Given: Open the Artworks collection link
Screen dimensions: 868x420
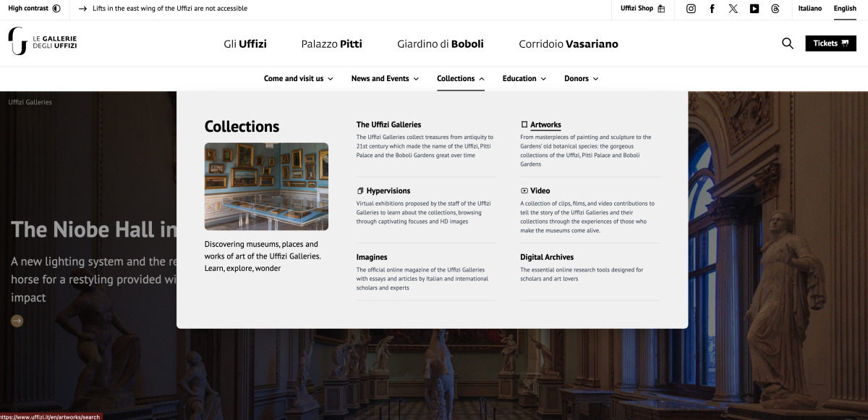Looking at the screenshot, I should (545, 125).
